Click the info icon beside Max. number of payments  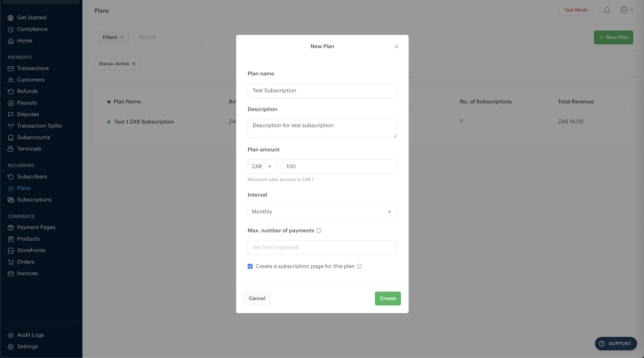(x=319, y=231)
